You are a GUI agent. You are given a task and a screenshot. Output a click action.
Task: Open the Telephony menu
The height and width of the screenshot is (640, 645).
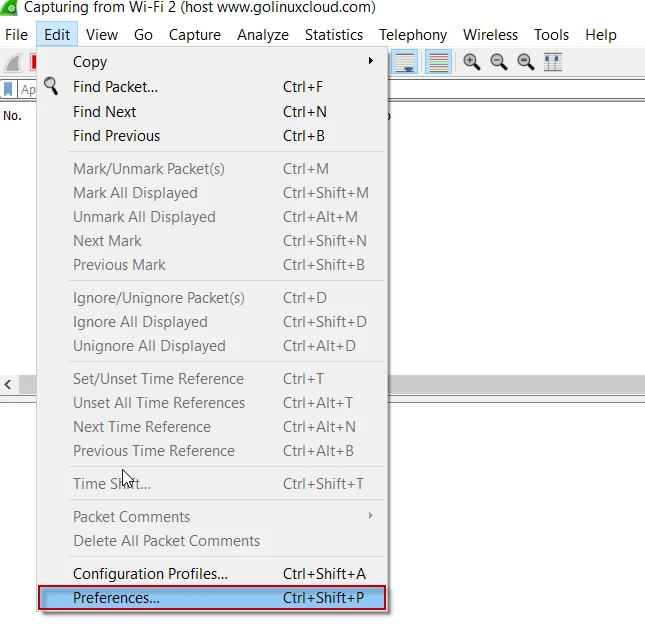(x=412, y=34)
